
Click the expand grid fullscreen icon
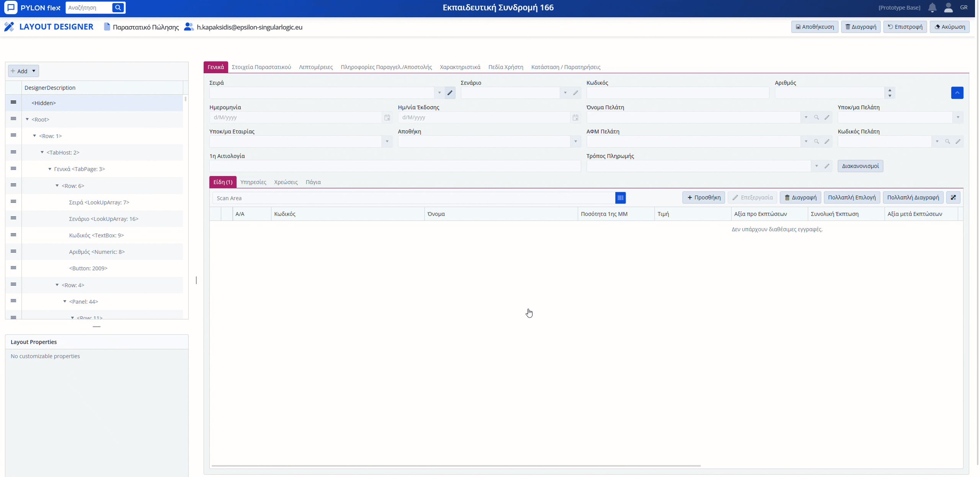(x=954, y=198)
